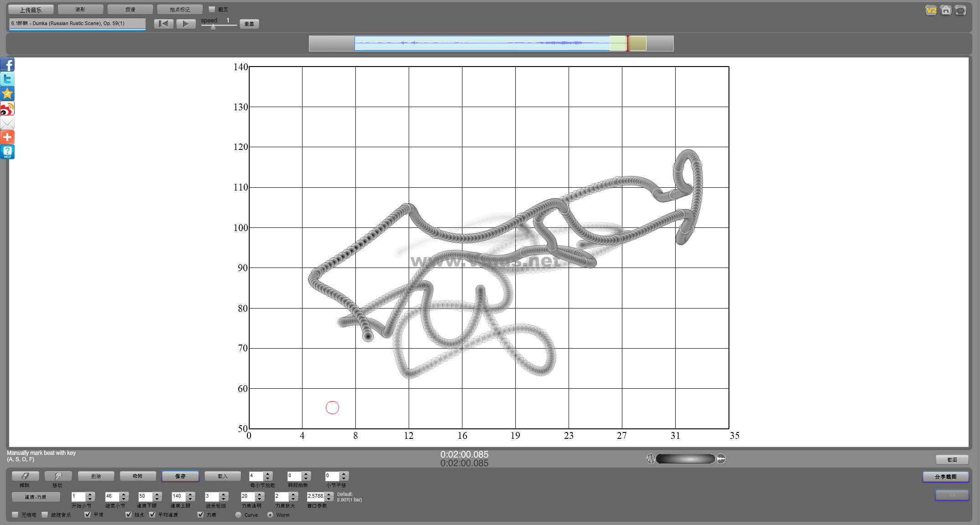The width and height of the screenshot is (980, 525).
Task: Select the Curve radio button
Action: click(238, 515)
